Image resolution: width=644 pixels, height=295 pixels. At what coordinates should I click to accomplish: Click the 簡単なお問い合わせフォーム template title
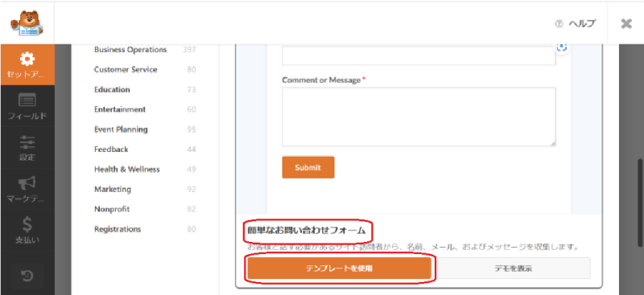coord(307,231)
